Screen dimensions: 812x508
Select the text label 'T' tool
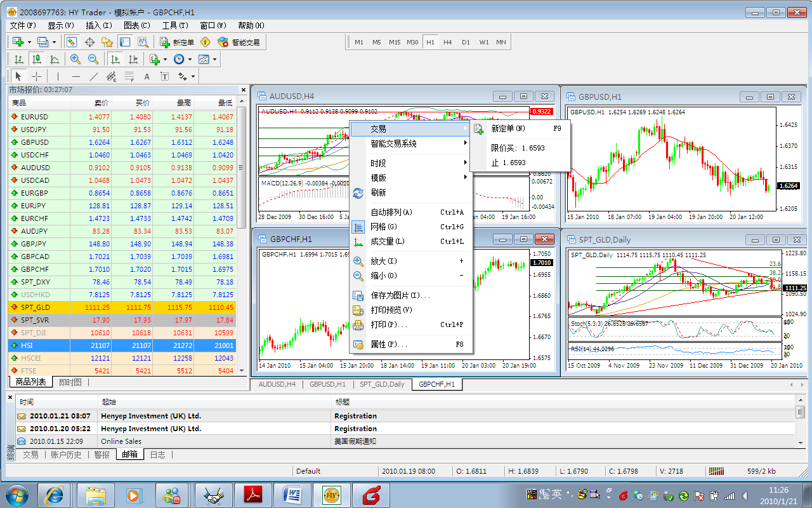164,76
